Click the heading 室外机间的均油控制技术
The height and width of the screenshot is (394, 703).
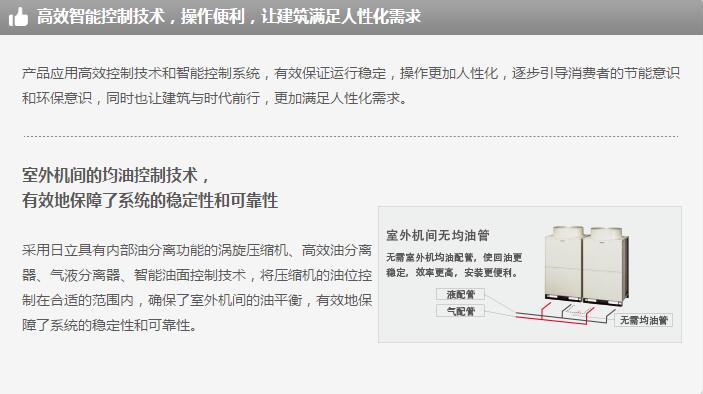coord(116,175)
